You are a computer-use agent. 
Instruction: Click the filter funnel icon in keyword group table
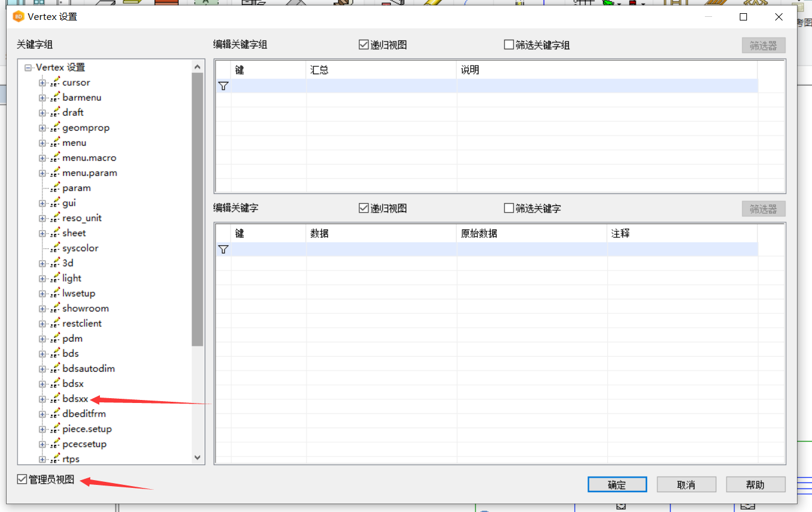pos(223,86)
